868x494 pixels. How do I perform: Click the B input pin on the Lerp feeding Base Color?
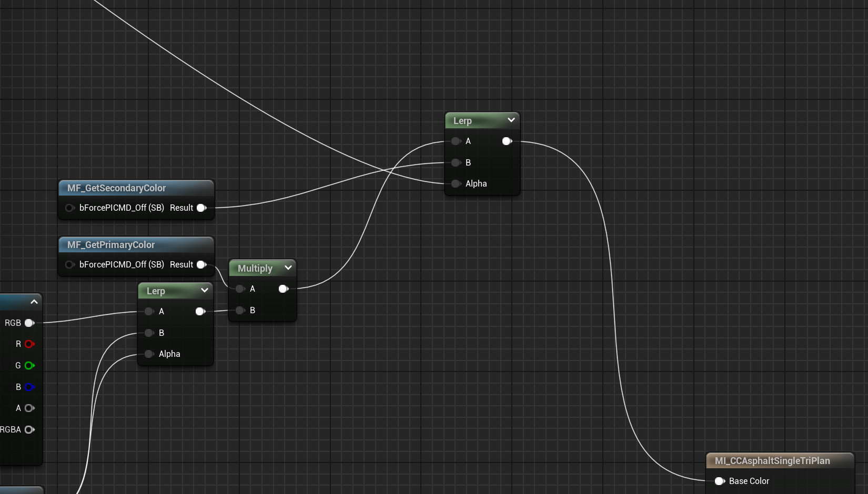click(x=456, y=162)
